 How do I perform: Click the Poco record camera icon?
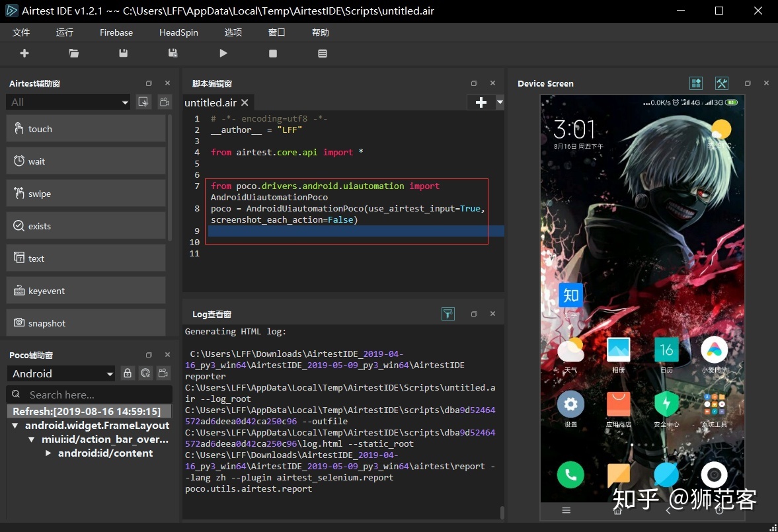[x=163, y=373]
